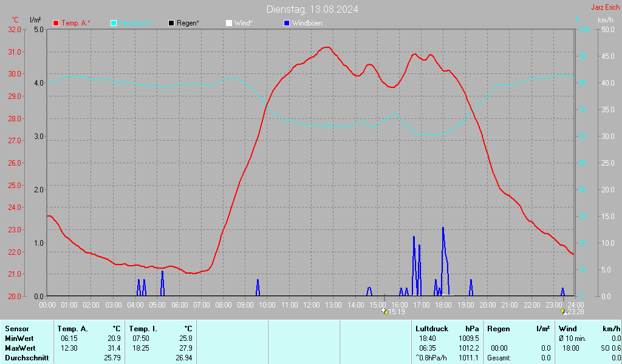Click the moonset icon beside 23:28
This screenshot has height=364, width=622.
564,312
